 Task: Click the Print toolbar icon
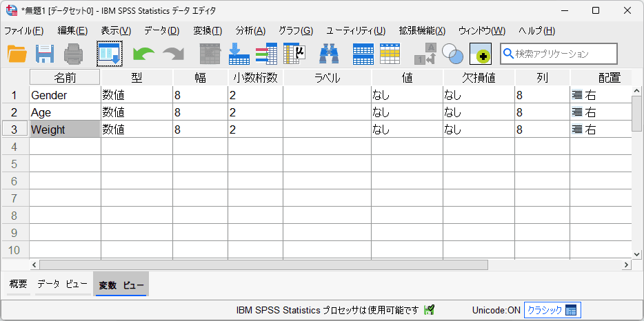[x=73, y=54]
